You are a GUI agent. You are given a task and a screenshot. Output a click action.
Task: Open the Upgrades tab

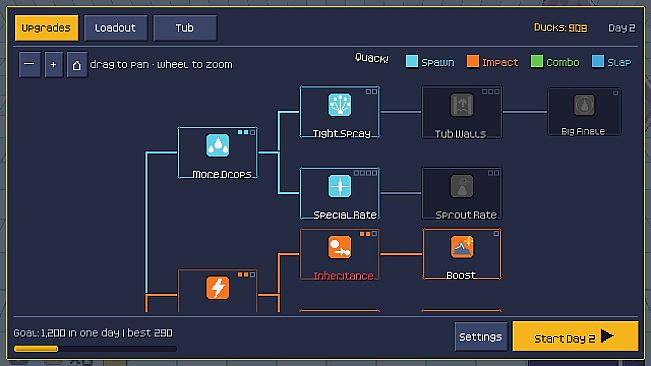point(46,28)
